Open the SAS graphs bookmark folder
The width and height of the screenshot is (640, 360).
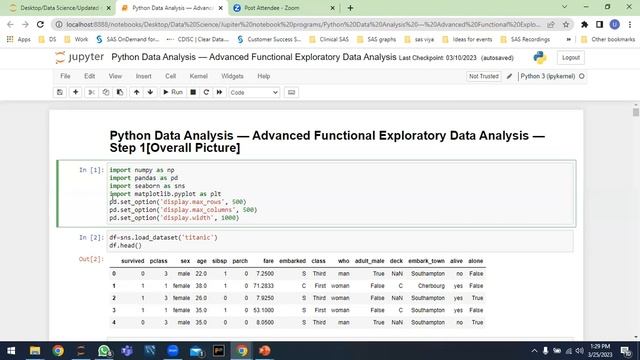pos(376,40)
